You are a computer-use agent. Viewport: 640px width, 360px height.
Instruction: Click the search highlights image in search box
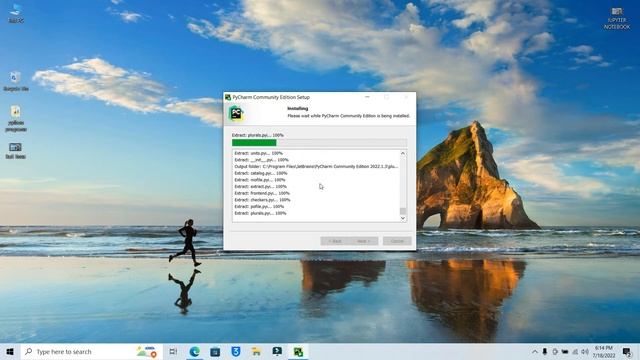(147, 351)
